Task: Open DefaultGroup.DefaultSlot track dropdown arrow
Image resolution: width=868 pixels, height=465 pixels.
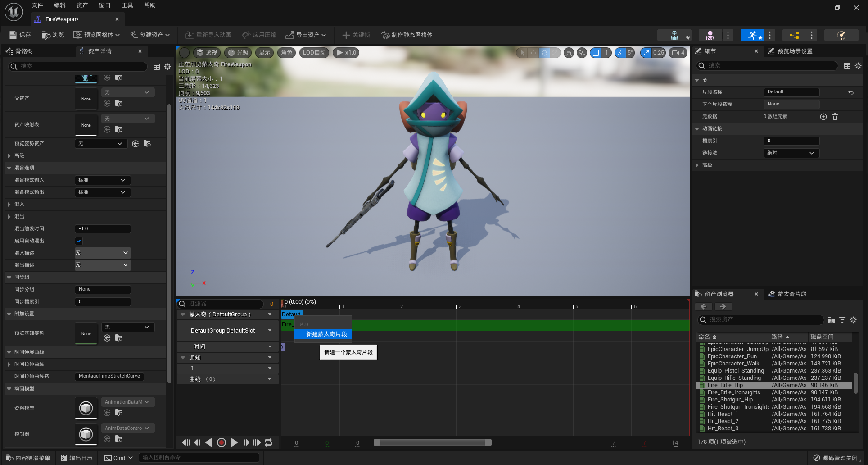Action: tap(270, 331)
